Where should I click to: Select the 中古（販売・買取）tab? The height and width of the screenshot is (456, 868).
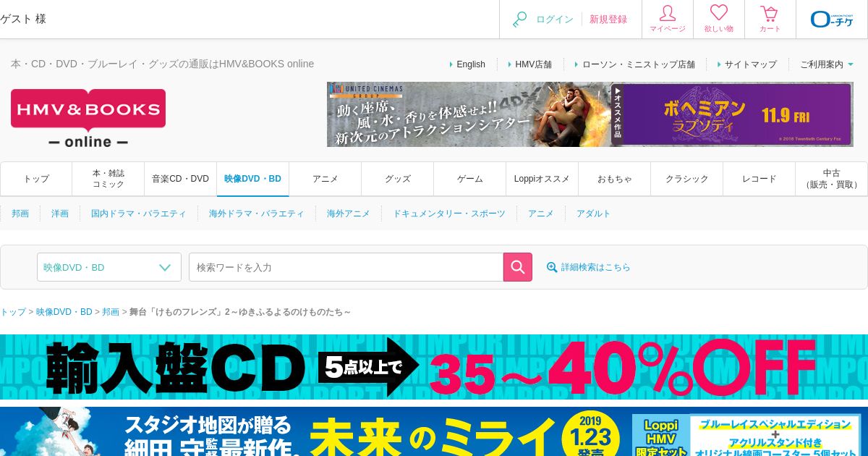pyautogui.click(x=832, y=179)
